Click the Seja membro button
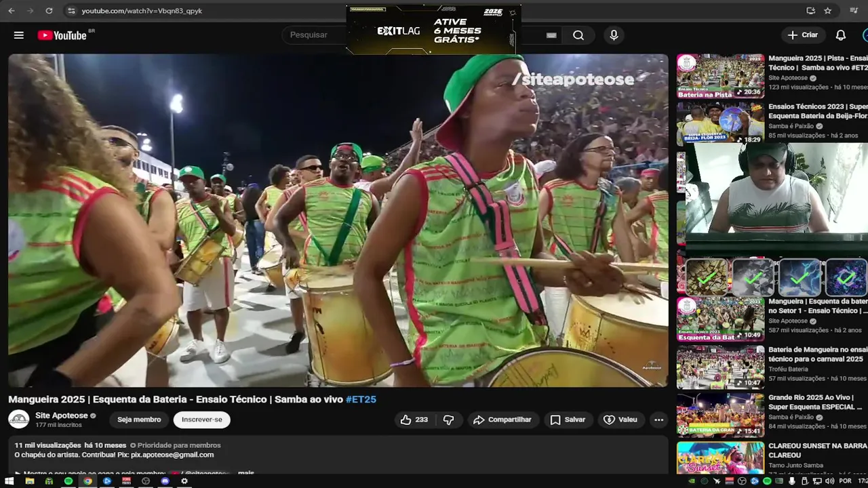This screenshot has width=868, height=488. tap(139, 420)
